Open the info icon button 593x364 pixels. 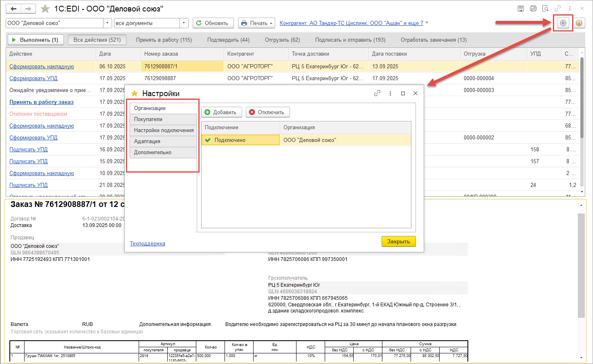coord(579,23)
